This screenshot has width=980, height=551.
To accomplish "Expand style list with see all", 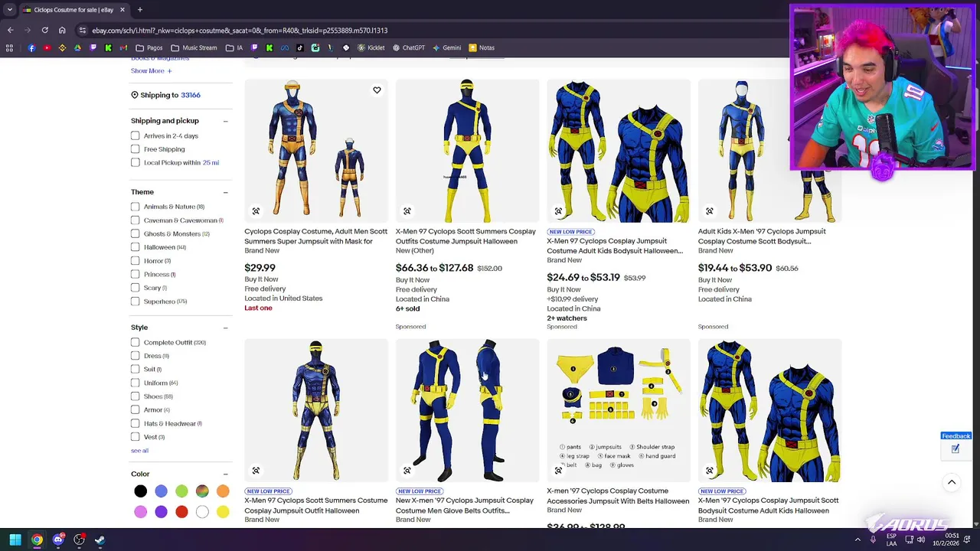I will [139, 451].
